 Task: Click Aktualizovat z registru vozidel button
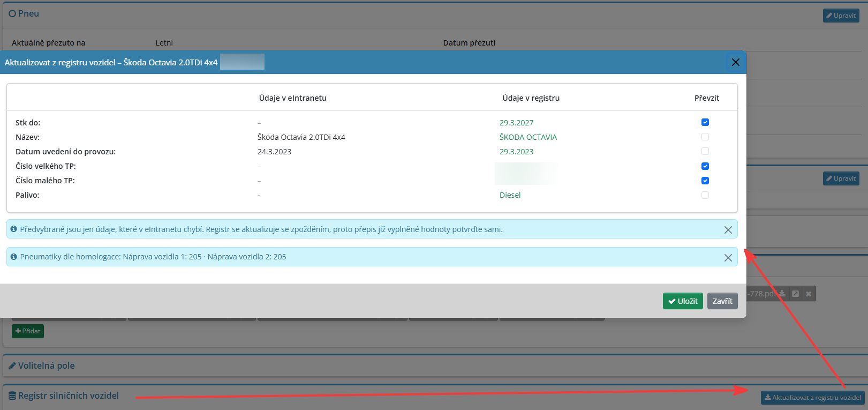coord(813,398)
